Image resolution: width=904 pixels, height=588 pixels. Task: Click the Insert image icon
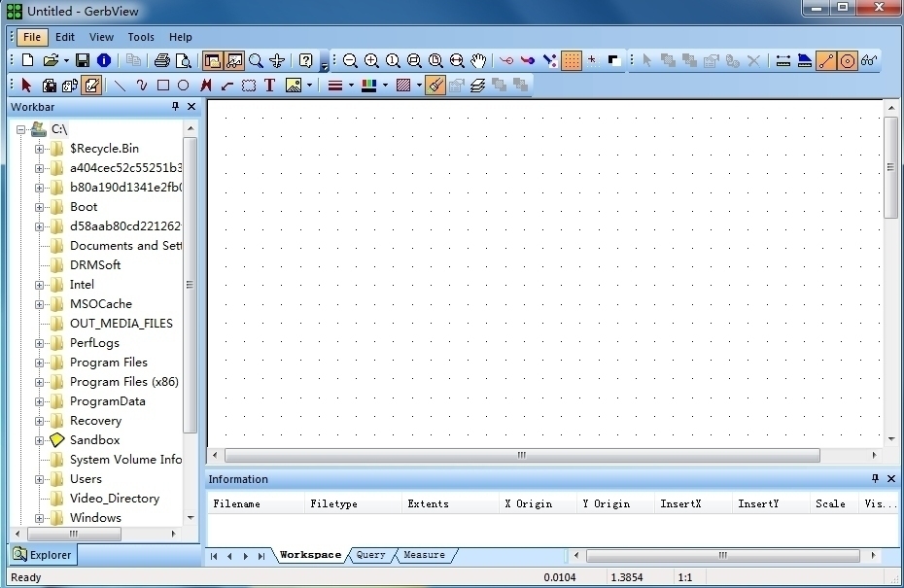[x=294, y=86]
